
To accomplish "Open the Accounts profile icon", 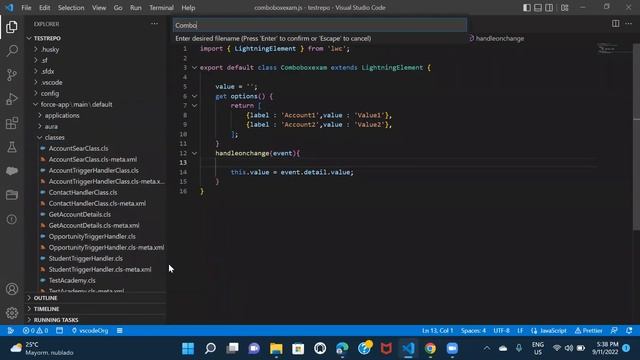I will coord(12,289).
